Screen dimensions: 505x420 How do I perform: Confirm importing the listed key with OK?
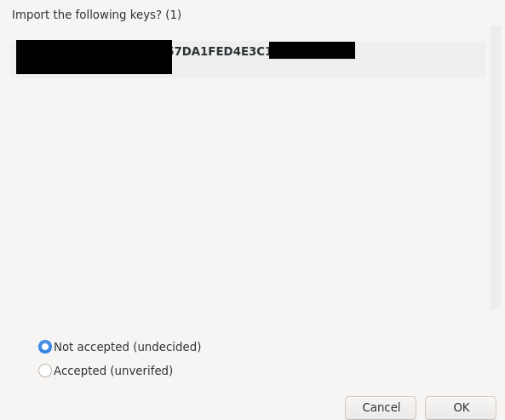pyautogui.click(x=461, y=407)
